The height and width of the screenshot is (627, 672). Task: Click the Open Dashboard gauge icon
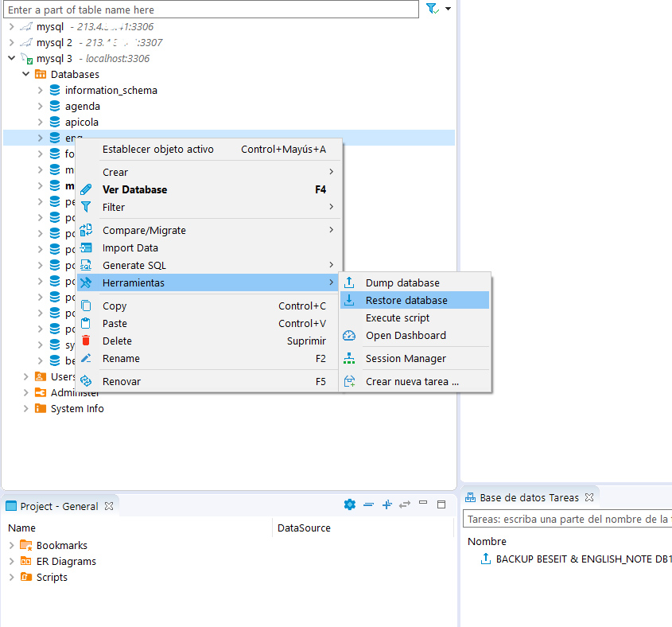pos(349,336)
